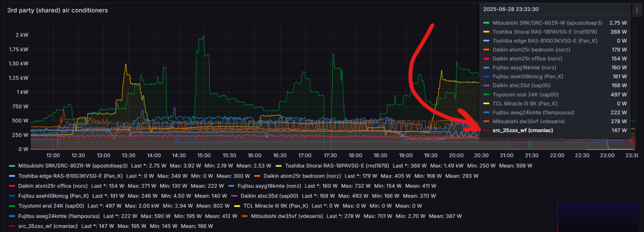Click the 0 W y-axis label
Viewport: 644px width, 232px height.
click(23, 149)
